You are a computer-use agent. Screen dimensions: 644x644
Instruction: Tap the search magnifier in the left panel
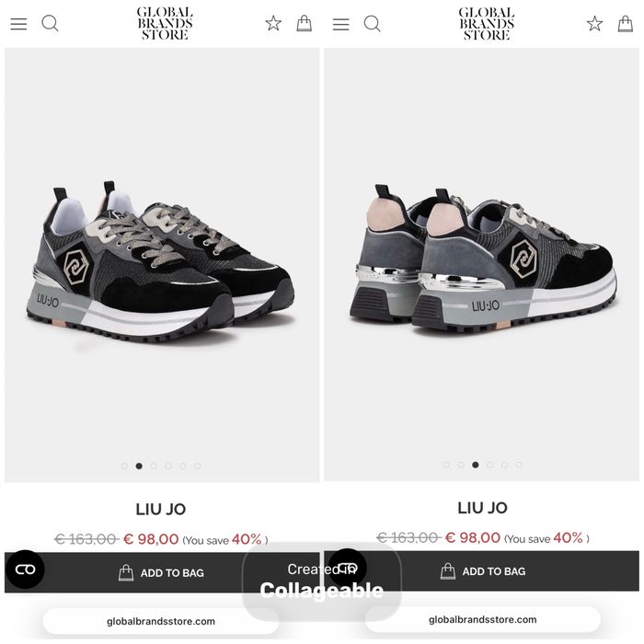[50, 23]
